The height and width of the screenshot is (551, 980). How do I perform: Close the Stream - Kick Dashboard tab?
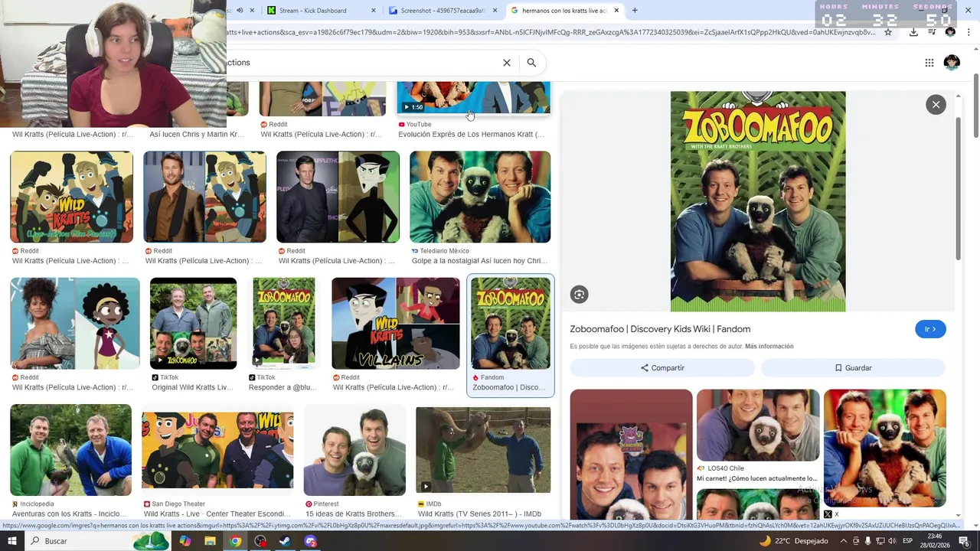pyautogui.click(x=374, y=11)
